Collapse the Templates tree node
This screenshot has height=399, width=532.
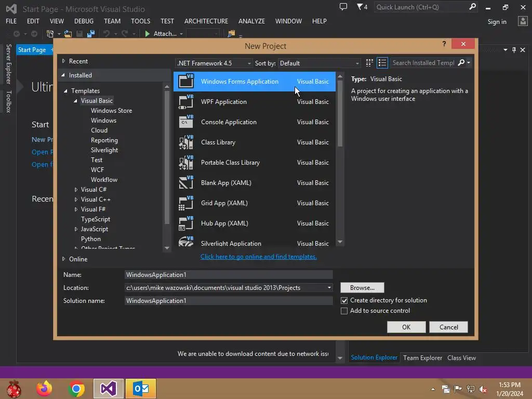coord(66,91)
